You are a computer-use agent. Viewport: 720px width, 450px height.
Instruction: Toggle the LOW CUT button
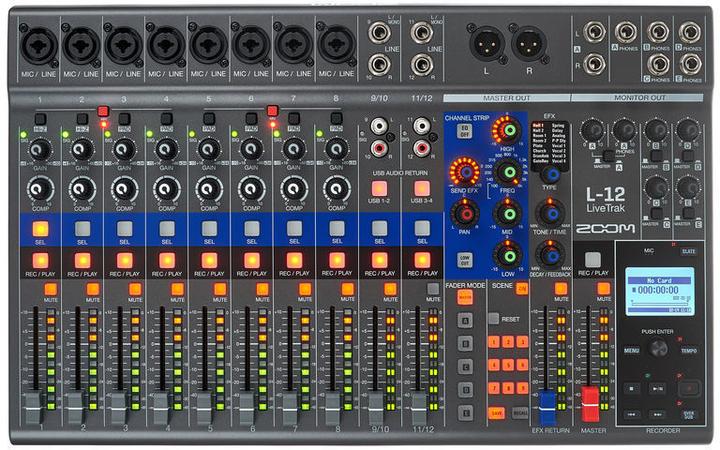tap(464, 259)
